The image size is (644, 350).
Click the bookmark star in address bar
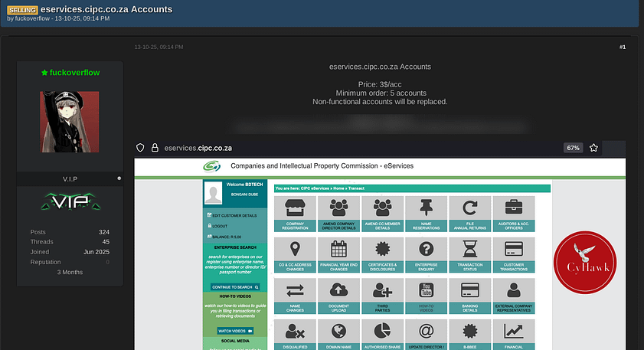[x=593, y=148]
